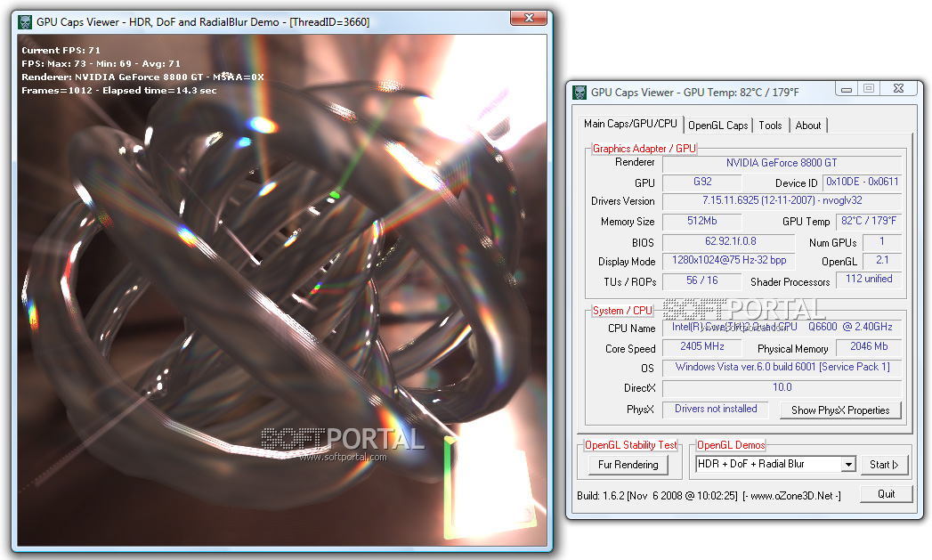The image size is (932, 560).
Task: Click the Build 1.6.2 version text
Action: tap(657, 496)
